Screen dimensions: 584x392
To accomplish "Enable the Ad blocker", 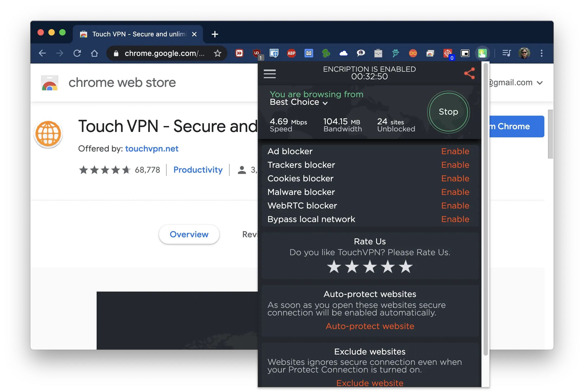I will (x=455, y=151).
